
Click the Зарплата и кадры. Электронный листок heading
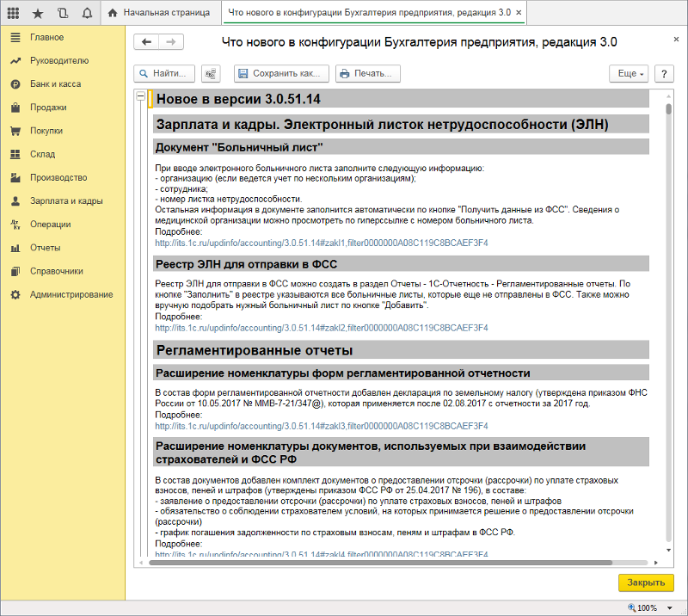coord(382,125)
